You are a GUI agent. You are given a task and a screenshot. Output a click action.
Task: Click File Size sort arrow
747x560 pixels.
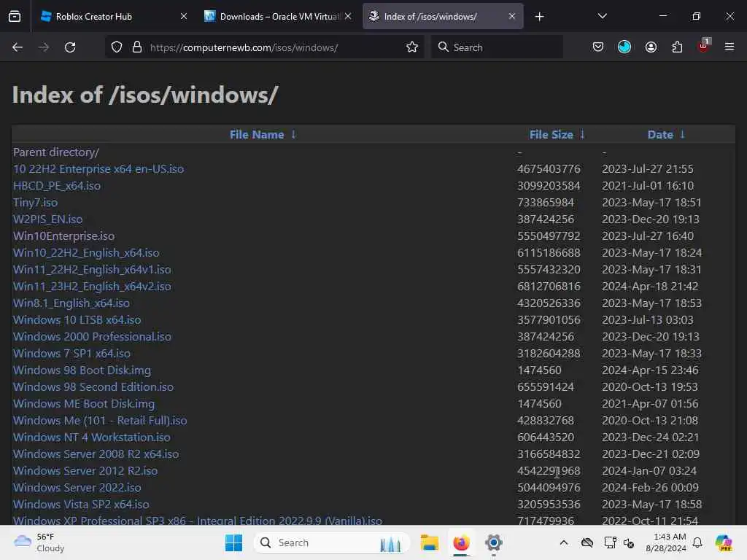tap(582, 135)
